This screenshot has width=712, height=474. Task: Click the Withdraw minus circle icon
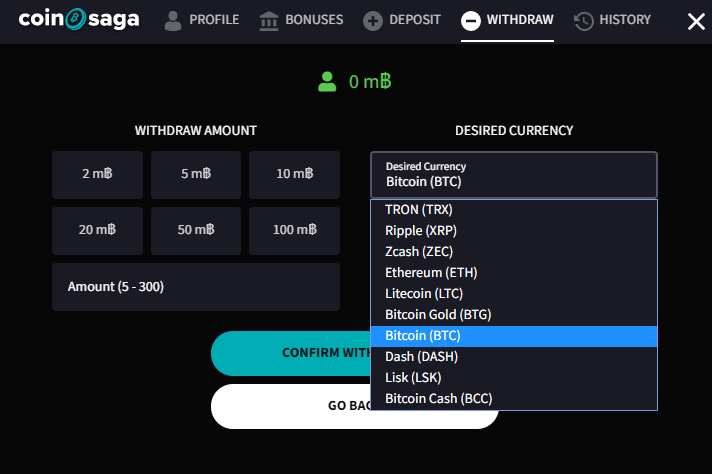[x=470, y=21]
